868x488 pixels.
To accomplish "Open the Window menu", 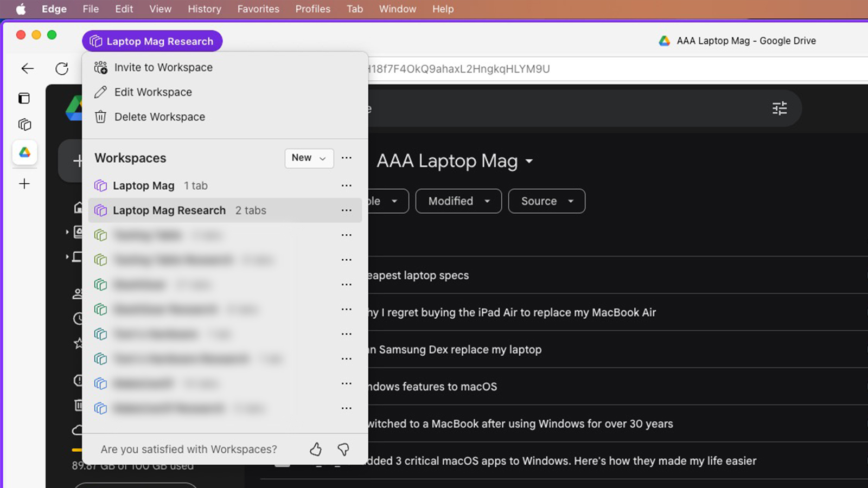I will (x=398, y=9).
